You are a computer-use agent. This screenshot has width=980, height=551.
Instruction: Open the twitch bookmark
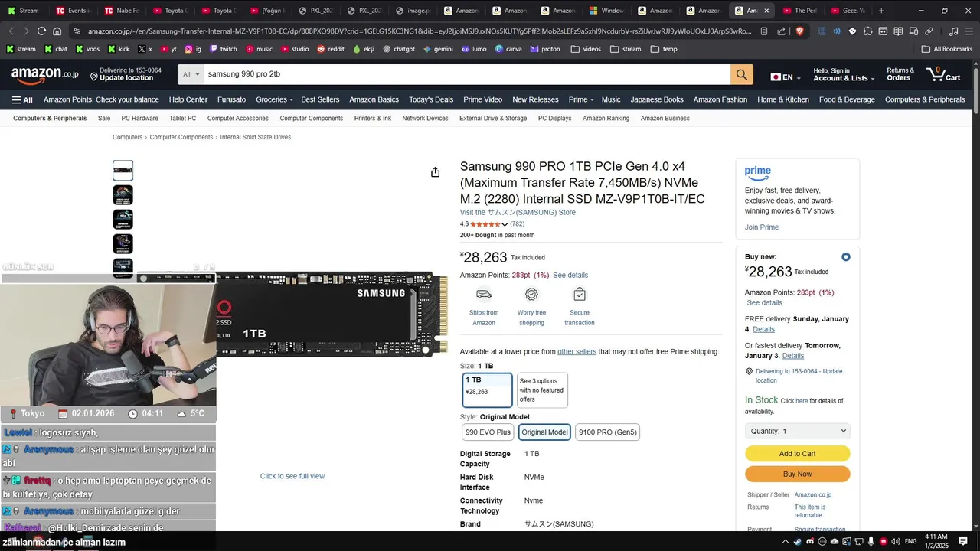(223, 49)
